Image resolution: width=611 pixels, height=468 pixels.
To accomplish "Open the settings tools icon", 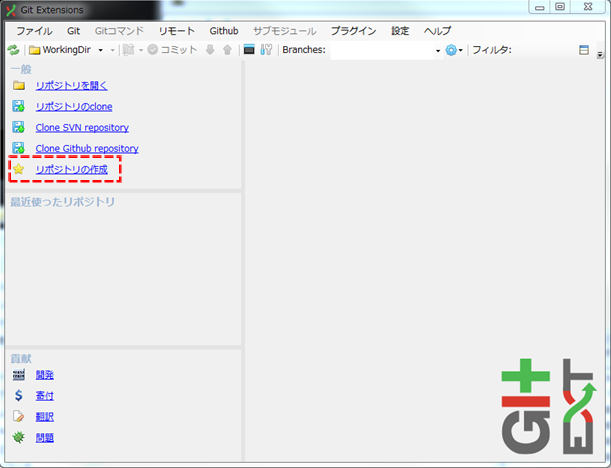I will click(x=266, y=50).
